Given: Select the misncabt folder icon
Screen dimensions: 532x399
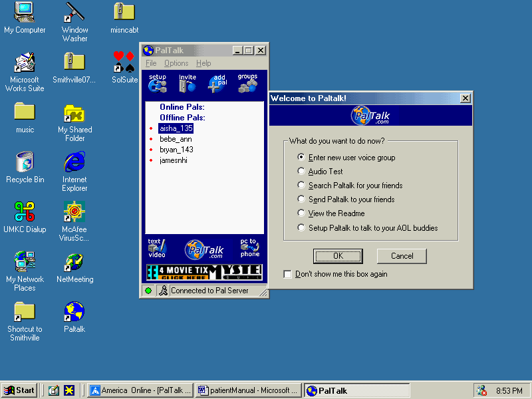Looking at the screenshot, I should coord(124,18).
